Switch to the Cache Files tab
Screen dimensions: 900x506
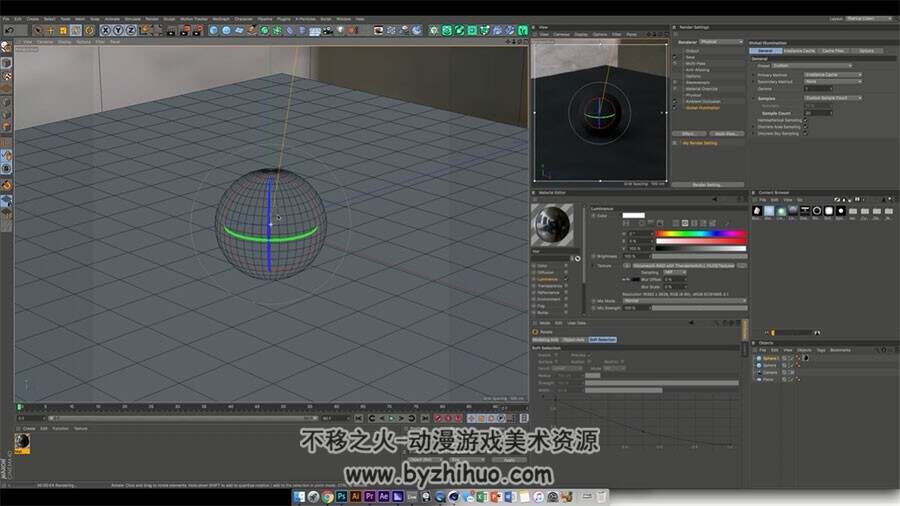pos(833,51)
